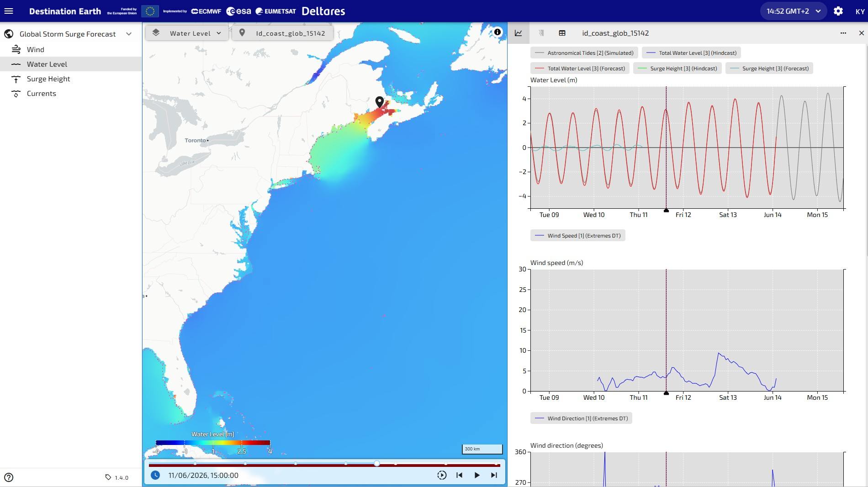Image resolution: width=868 pixels, height=487 pixels.
Task: Open the panel more-options ellipsis
Action: click(x=843, y=33)
